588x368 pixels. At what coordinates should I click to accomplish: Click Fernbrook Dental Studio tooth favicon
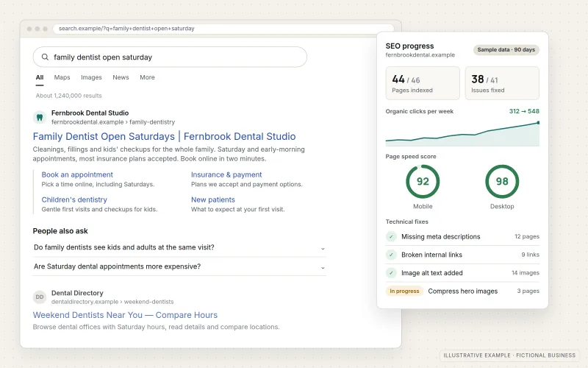coord(40,117)
